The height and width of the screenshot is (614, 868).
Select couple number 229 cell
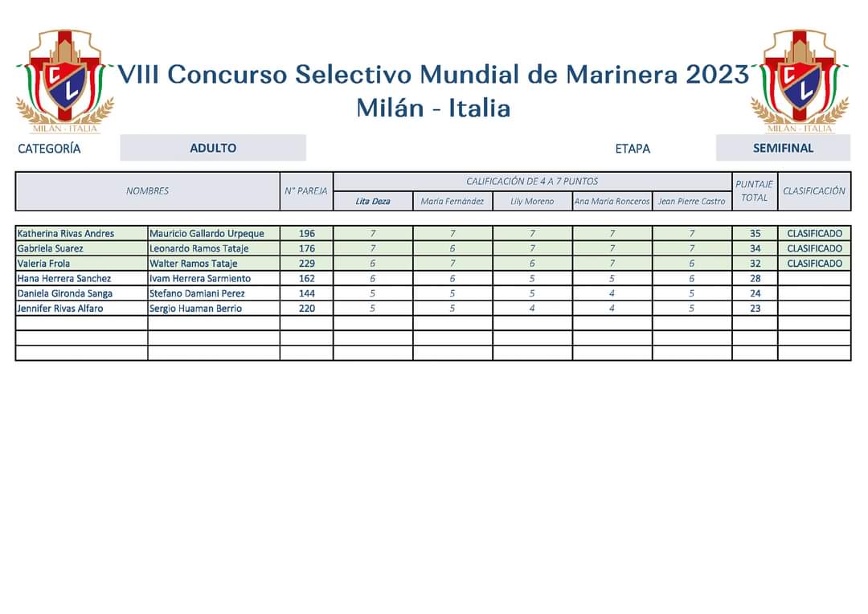[307, 263]
